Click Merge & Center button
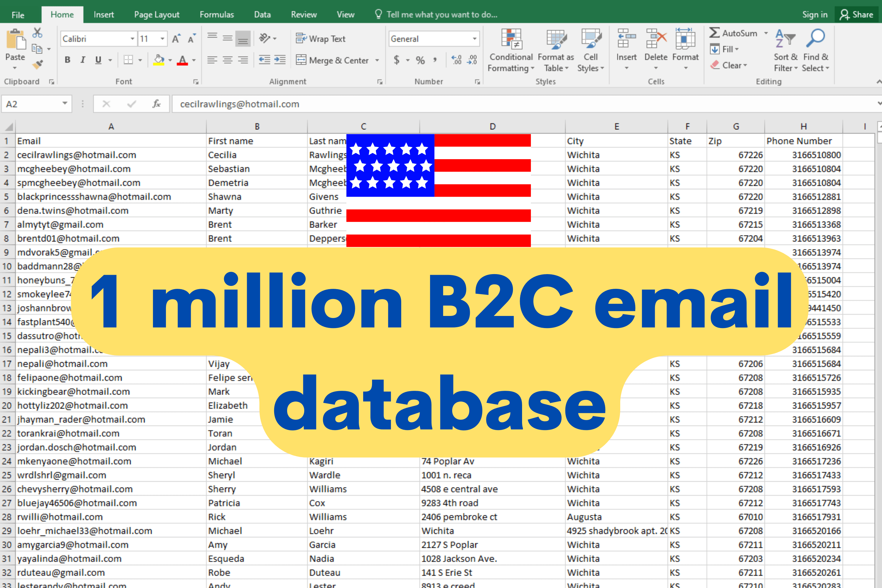This screenshot has width=882, height=588. 334,58
